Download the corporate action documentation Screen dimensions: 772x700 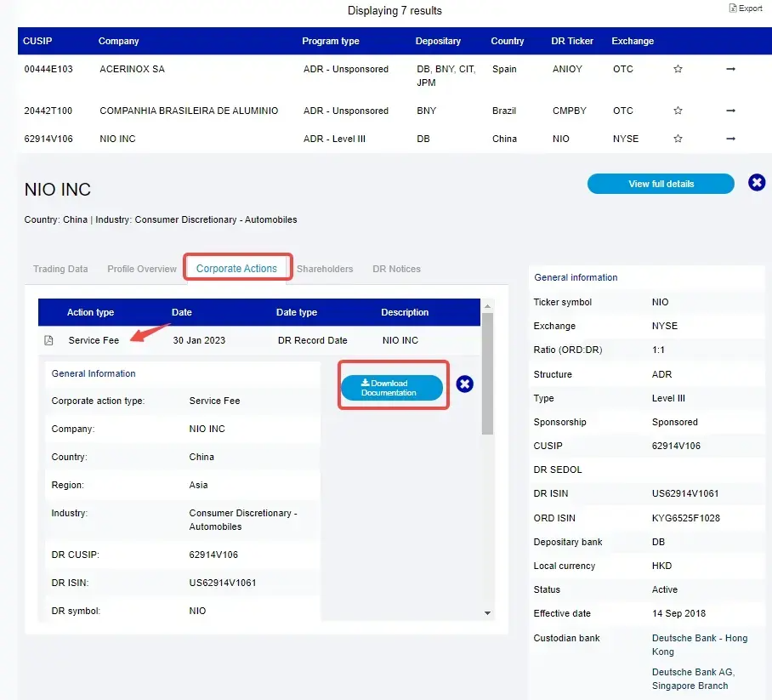392,388
